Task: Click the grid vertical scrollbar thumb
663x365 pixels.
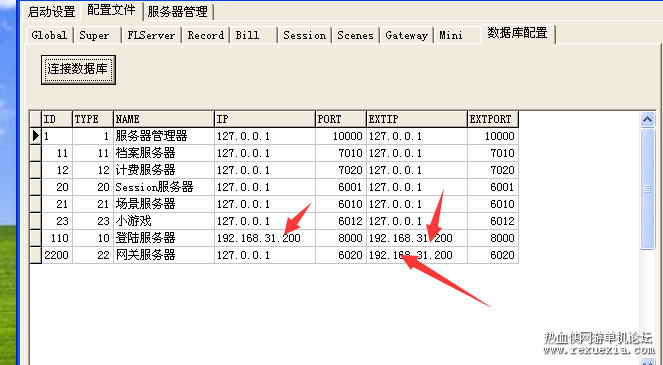Action: click(647, 189)
